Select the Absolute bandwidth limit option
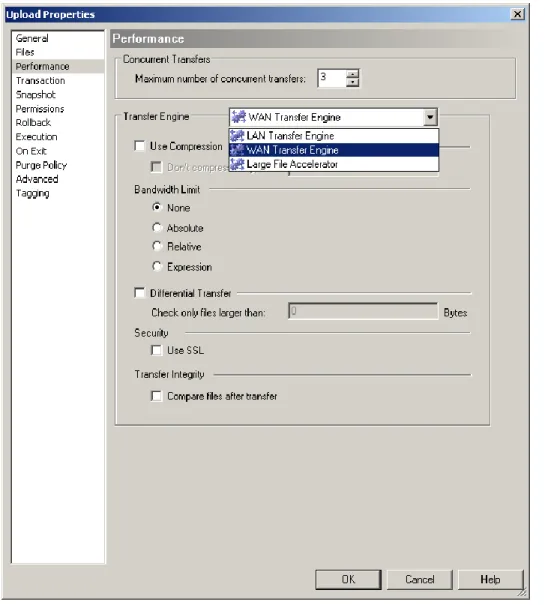 tap(157, 228)
